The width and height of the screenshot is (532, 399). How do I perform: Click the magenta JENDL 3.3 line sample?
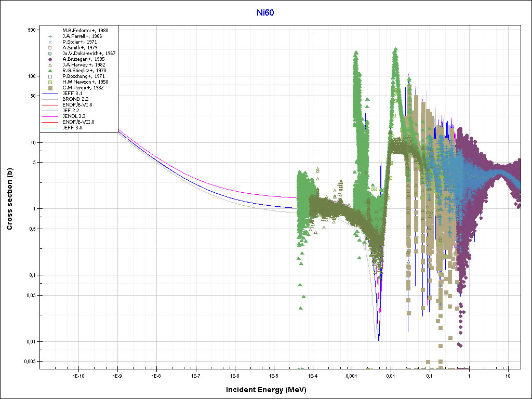click(50, 116)
